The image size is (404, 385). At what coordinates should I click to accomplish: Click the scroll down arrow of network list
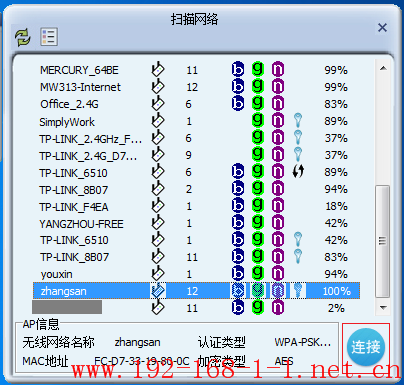tap(383, 307)
